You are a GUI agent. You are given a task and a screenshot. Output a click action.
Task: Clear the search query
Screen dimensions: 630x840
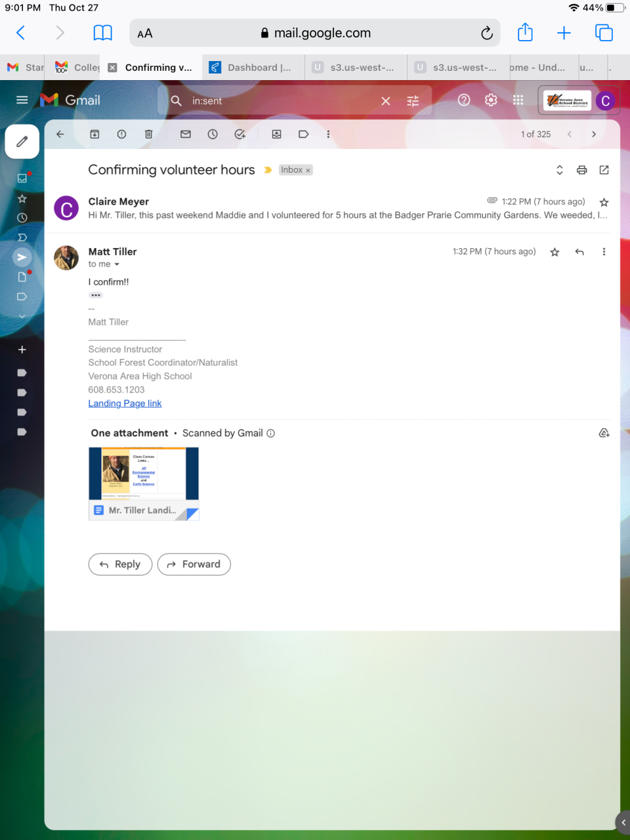(x=386, y=101)
